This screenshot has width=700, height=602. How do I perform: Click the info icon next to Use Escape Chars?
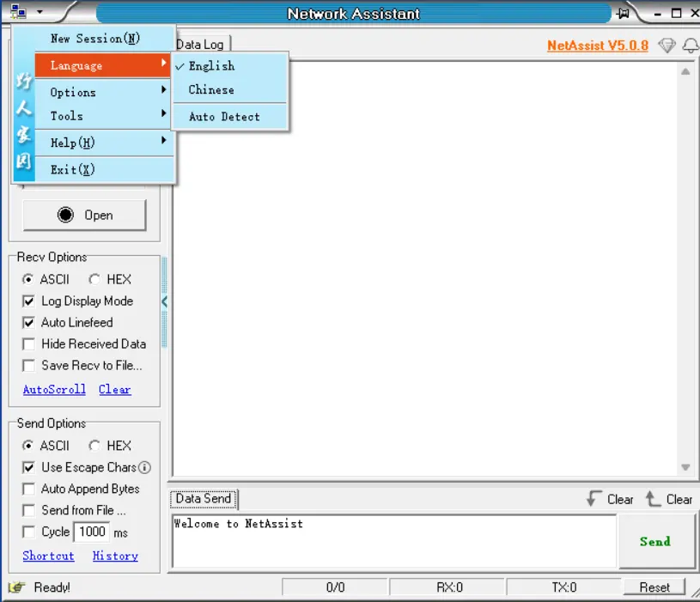pos(144,467)
